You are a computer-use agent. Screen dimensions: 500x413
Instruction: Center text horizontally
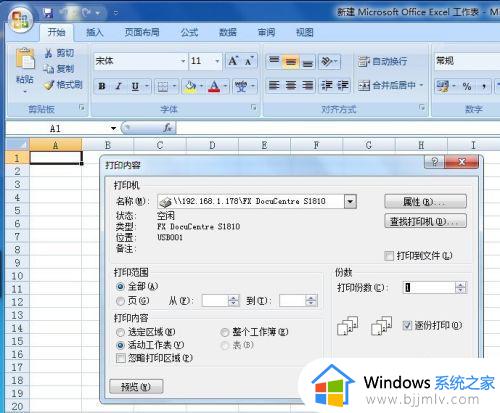tap(291, 86)
